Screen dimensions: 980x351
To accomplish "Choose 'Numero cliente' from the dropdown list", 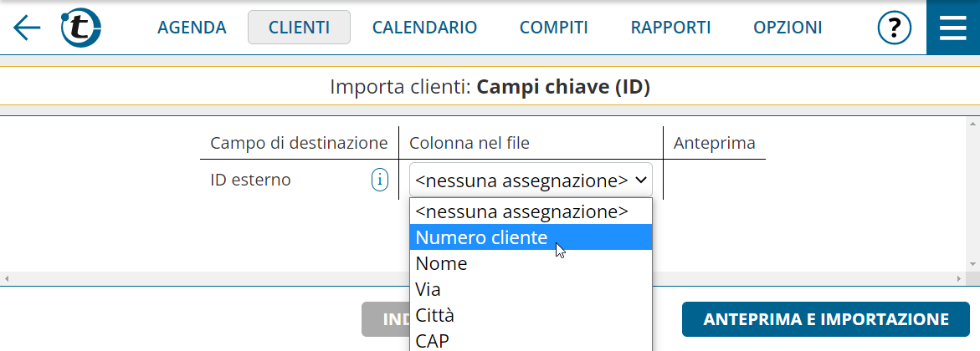I will point(531,237).
